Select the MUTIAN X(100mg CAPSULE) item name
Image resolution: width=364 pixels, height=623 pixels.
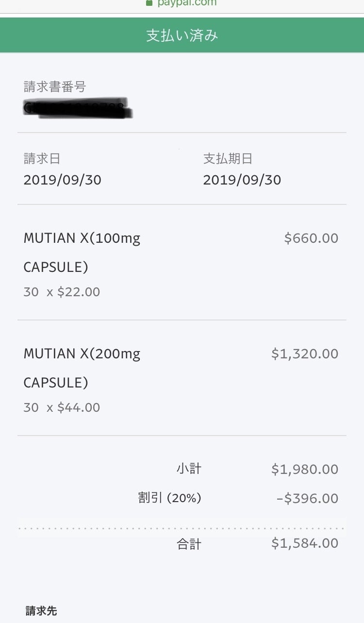82,253
